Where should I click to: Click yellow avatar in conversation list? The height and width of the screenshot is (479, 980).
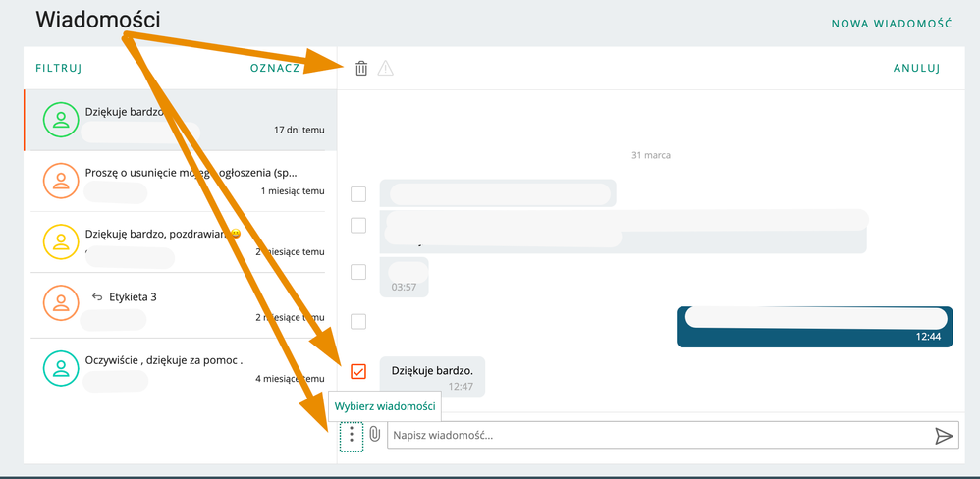pos(61,241)
